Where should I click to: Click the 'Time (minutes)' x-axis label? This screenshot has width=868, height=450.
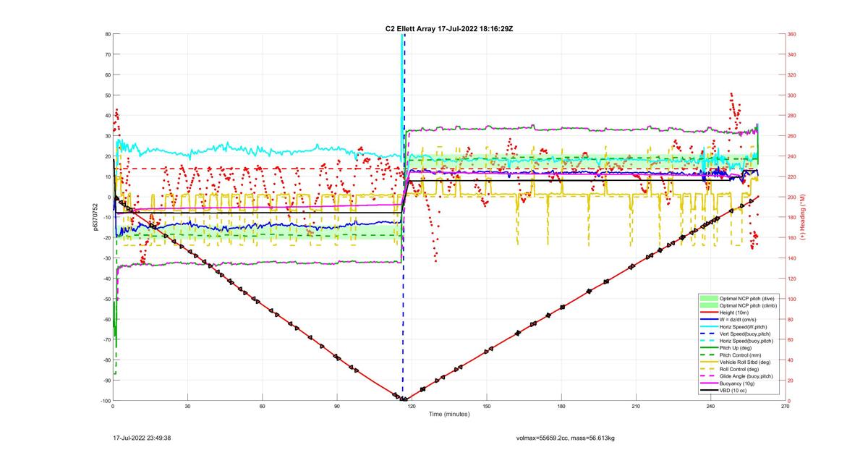448,415
